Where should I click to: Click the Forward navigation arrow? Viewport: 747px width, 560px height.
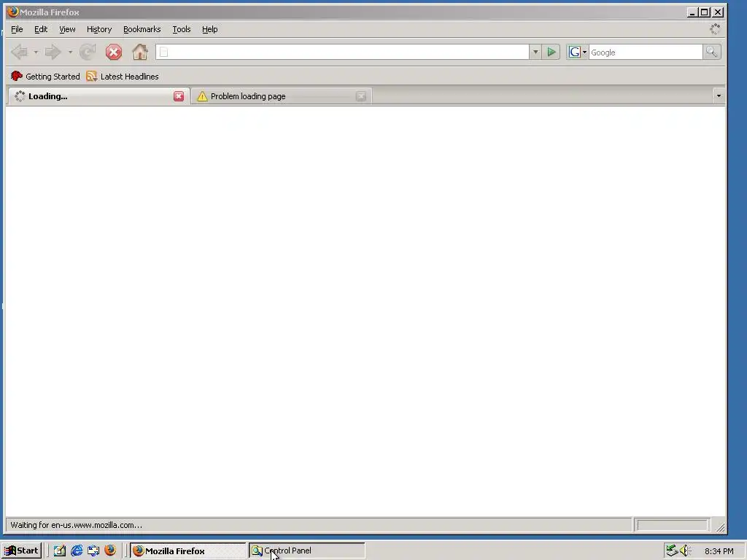pyautogui.click(x=53, y=52)
